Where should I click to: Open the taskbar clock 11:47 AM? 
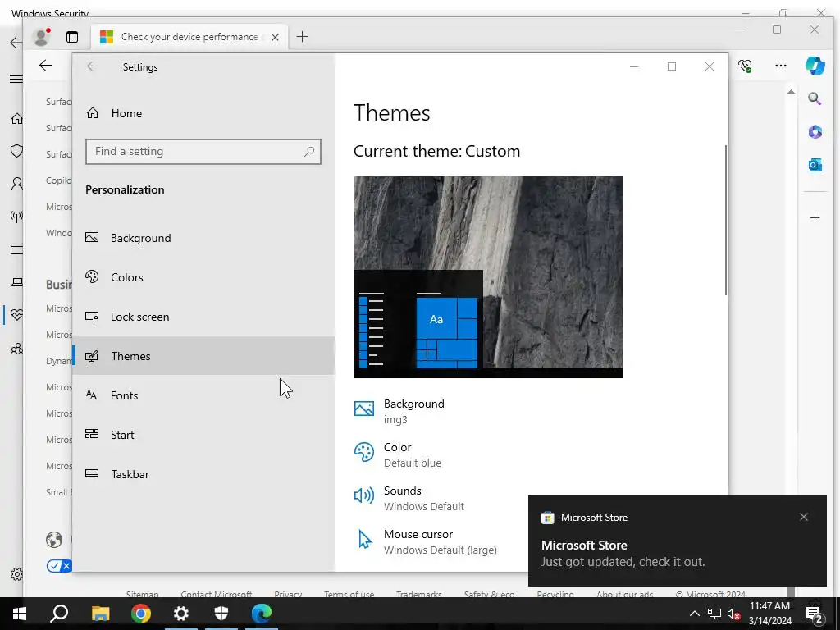pyautogui.click(x=769, y=614)
